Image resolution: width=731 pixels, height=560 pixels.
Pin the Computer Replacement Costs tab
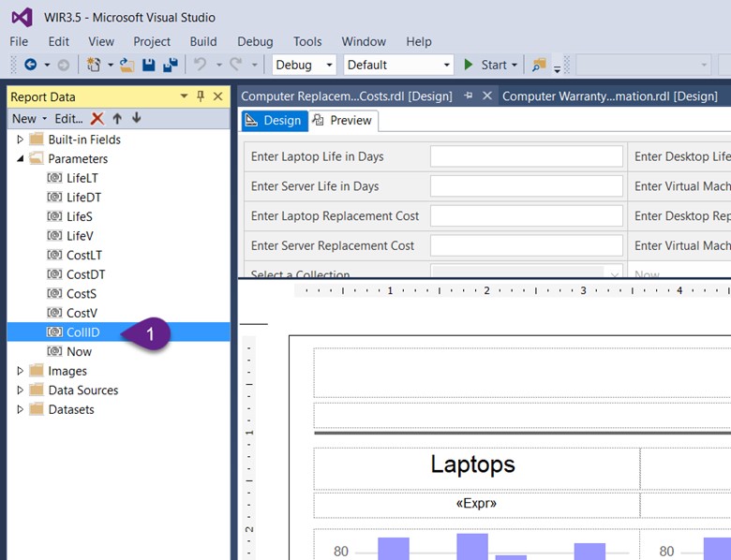tap(469, 96)
